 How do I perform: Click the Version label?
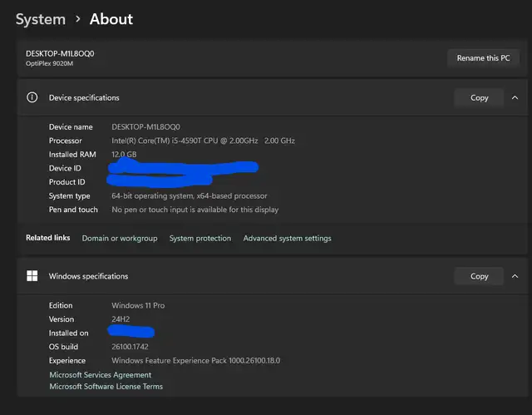click(x=62, y=319)
